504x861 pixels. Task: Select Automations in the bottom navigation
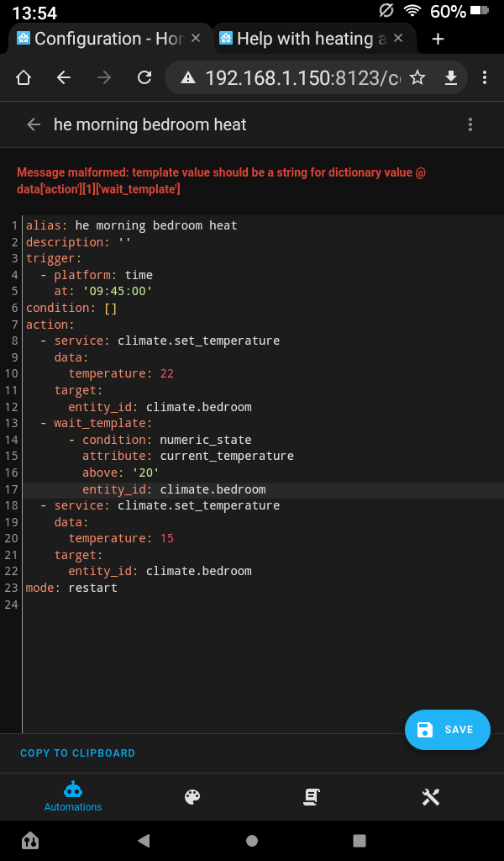click(72, 796)
